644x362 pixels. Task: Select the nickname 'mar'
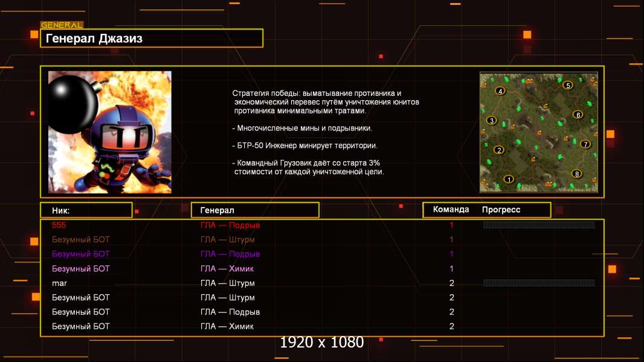click(59, 284)
